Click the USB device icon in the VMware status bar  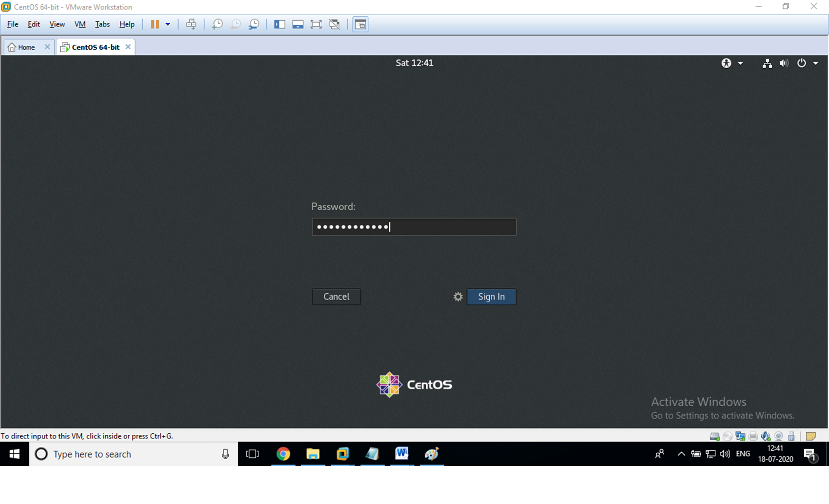791,436
